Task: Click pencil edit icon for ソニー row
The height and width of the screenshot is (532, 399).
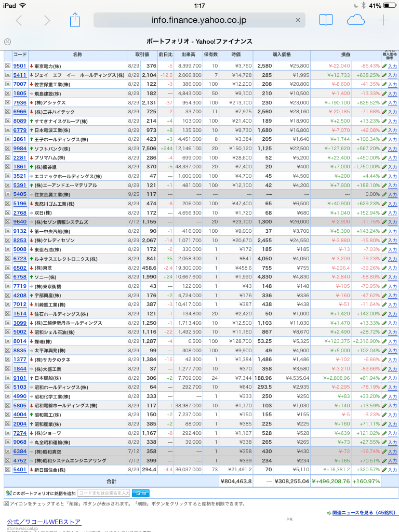Action: pos(384,277)
